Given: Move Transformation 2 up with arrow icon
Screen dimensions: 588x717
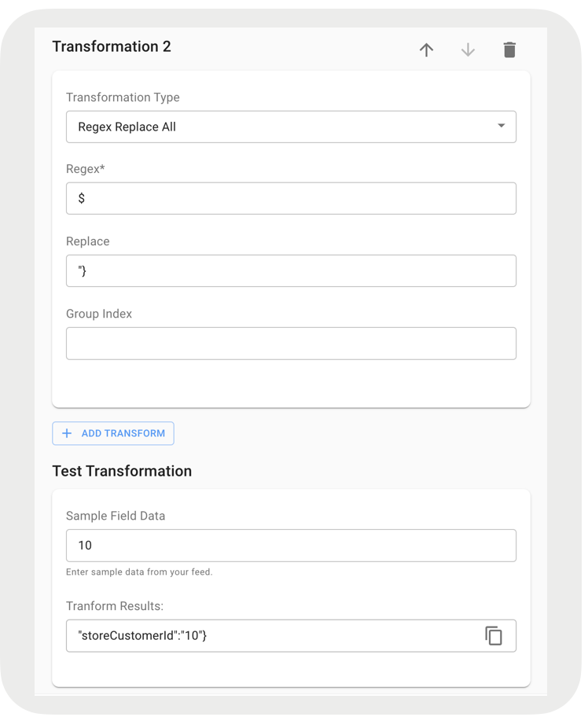Looking at the screenshot, I should coord(426,50).
